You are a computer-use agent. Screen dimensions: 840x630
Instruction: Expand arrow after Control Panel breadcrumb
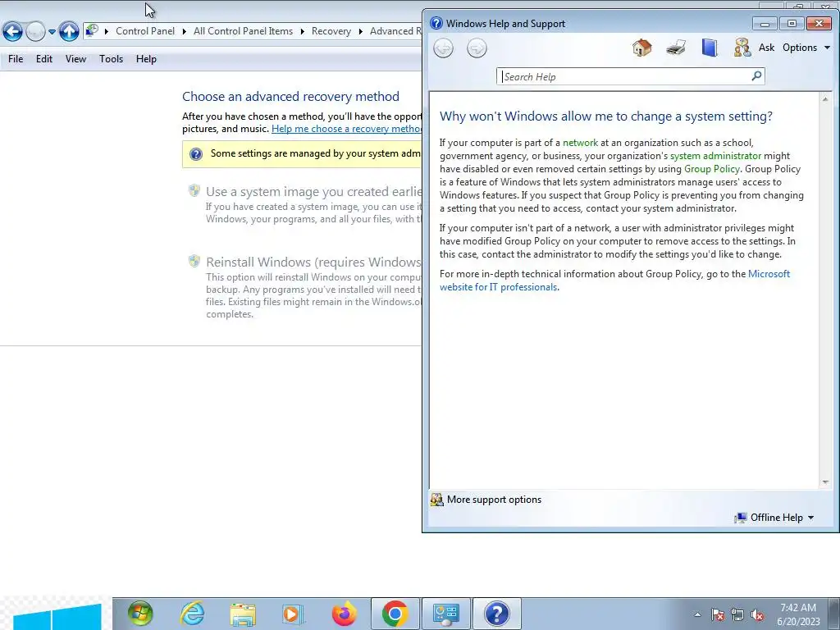tap(185, 32)
